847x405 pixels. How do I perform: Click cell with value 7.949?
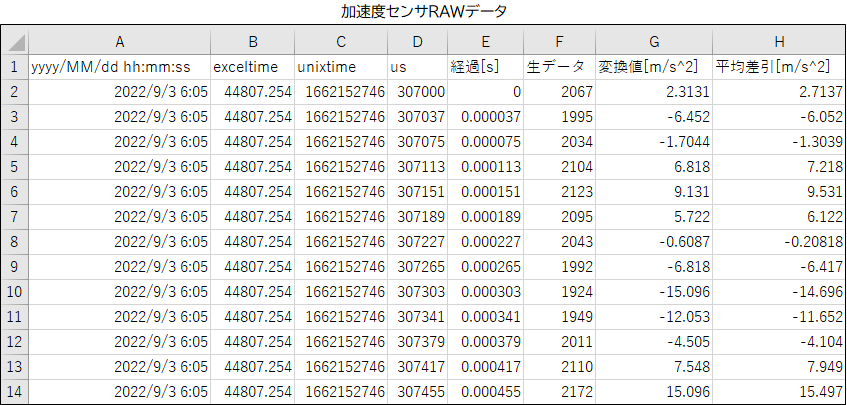click(x=779, y=367)
